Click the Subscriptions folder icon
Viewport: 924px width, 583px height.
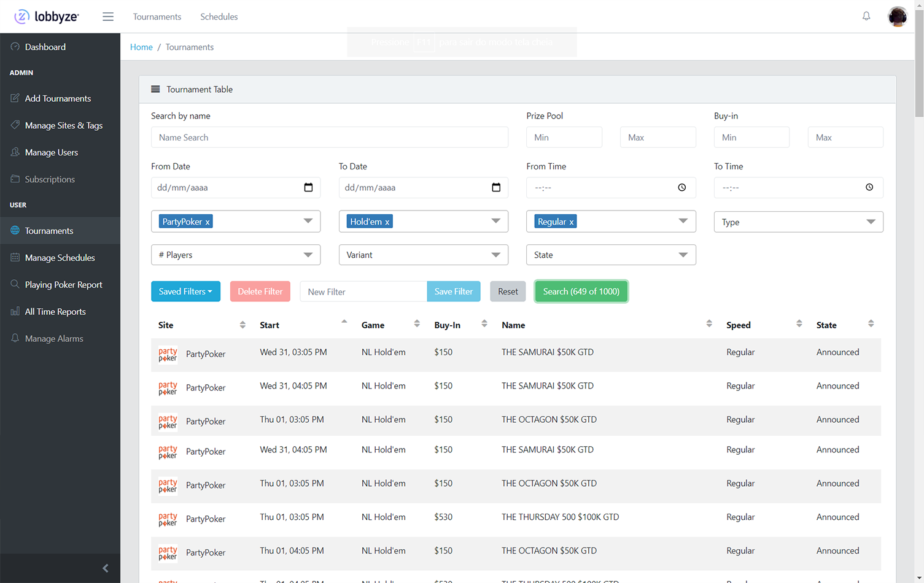coord(15,179)
